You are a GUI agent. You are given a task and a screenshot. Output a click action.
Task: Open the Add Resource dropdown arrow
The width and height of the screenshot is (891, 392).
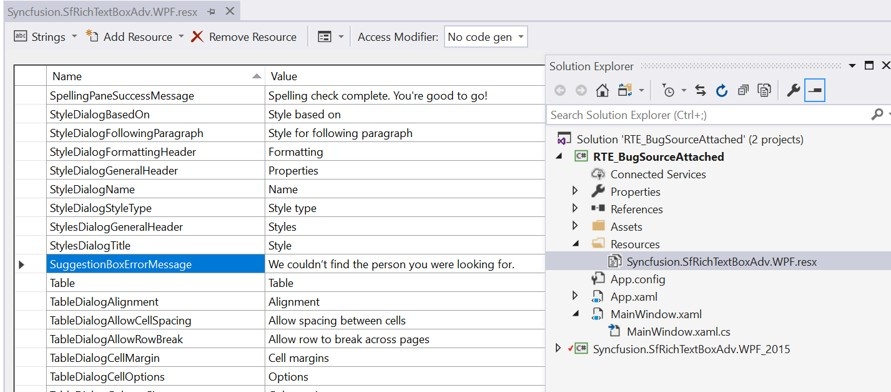181,37
